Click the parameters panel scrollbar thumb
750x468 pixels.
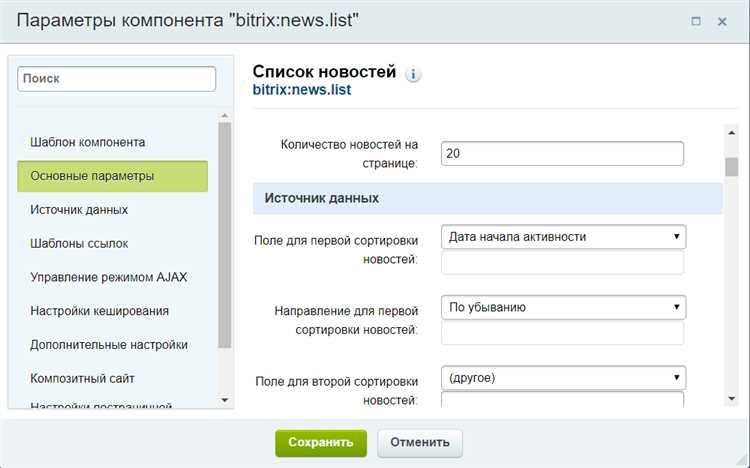[731, 167]
